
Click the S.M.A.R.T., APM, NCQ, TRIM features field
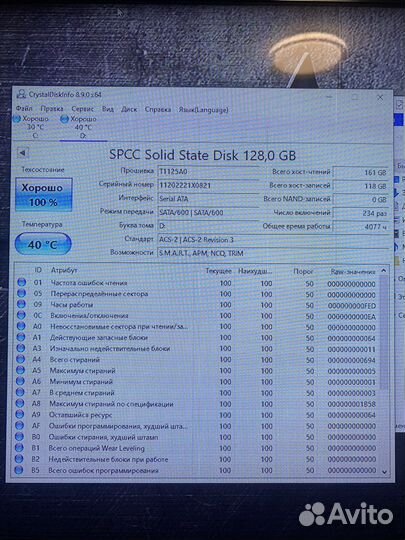[x=273, y=253]
